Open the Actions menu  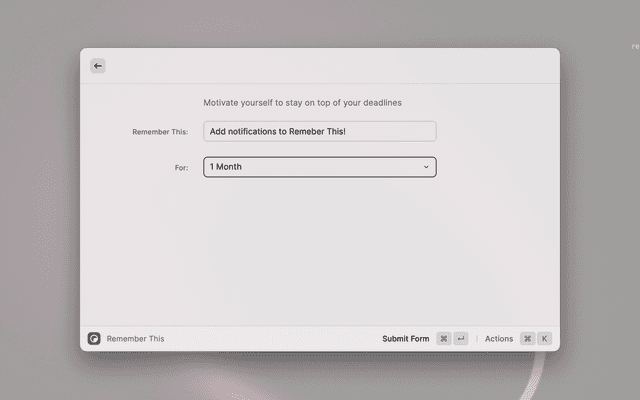pos(498,339)
